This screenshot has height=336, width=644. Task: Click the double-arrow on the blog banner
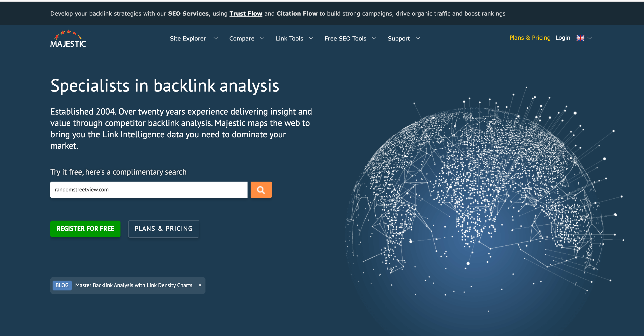pyautogui.click(x=200, y=285)
